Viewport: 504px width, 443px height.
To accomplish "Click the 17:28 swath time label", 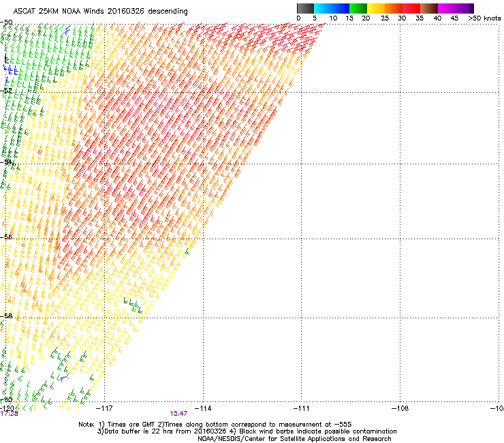I will pos(9,414).
